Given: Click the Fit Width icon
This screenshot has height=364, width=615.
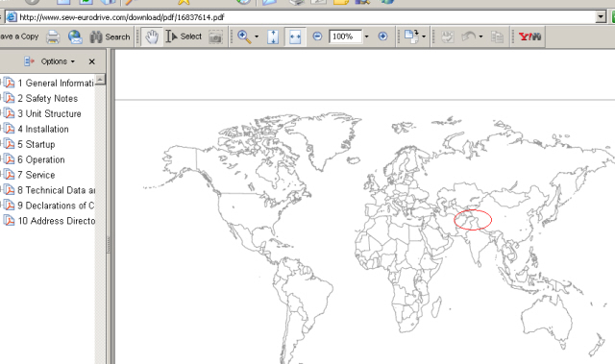Looking at the screenshot, I should (x=295, y=36).
